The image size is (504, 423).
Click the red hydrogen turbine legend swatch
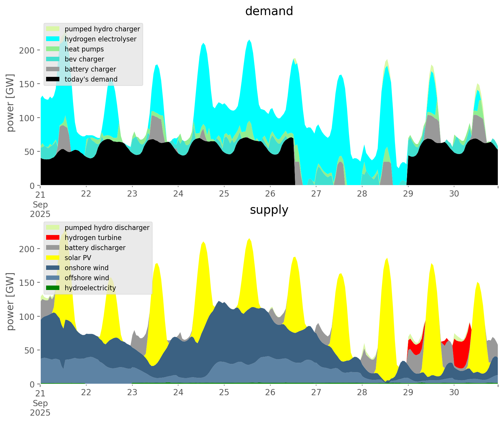(53, 238)
